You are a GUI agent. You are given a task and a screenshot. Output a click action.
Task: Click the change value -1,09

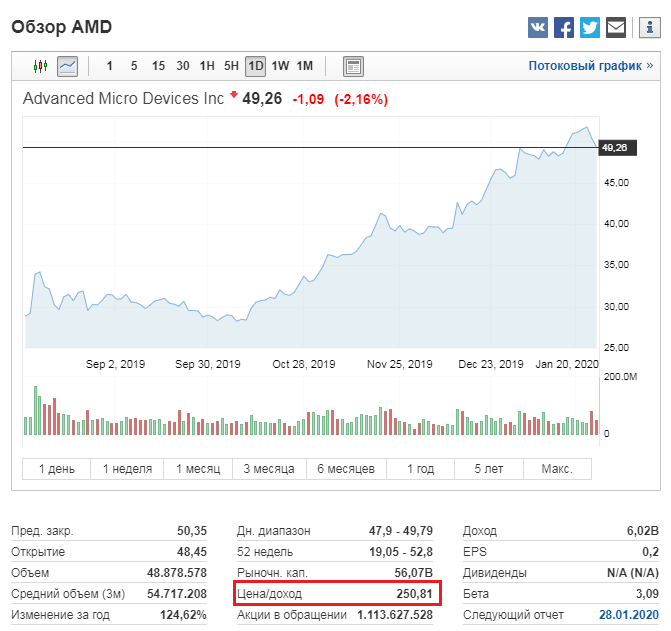(x=308, y=99)
